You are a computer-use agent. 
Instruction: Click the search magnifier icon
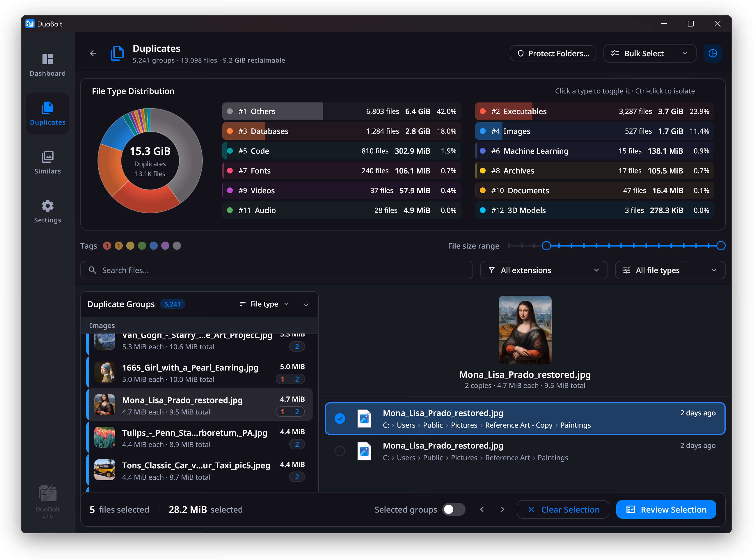pyautogui.click(x=92, y=270)
